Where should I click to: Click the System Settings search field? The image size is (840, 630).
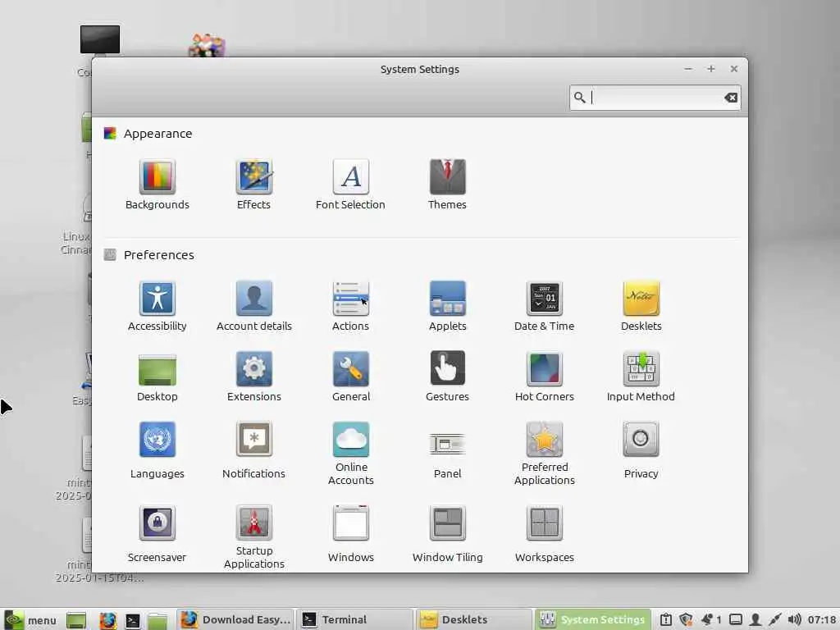click(655, 98)
